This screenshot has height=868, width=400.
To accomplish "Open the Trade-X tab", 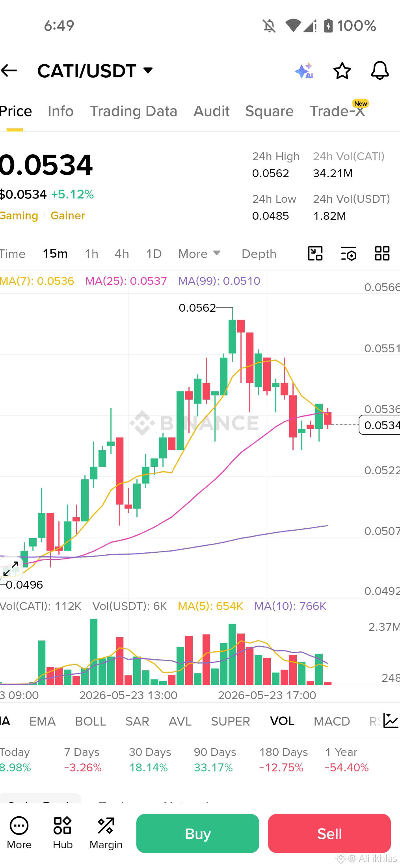I will point(337,111).
